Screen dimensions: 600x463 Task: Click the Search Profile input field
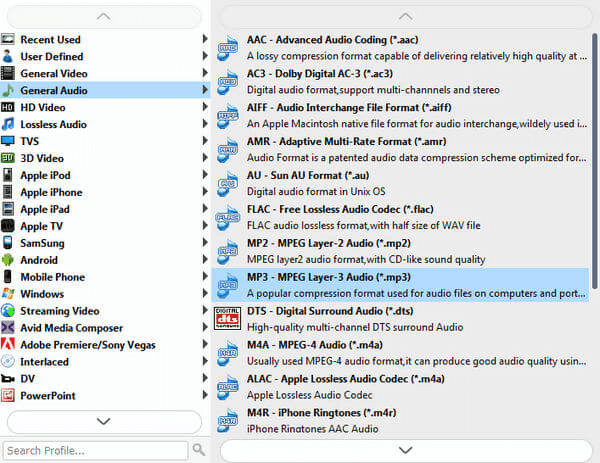(95, 450)
